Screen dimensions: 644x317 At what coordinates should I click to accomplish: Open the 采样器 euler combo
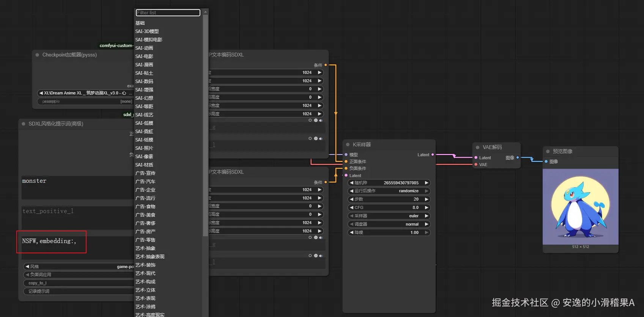tap(389, 216)
